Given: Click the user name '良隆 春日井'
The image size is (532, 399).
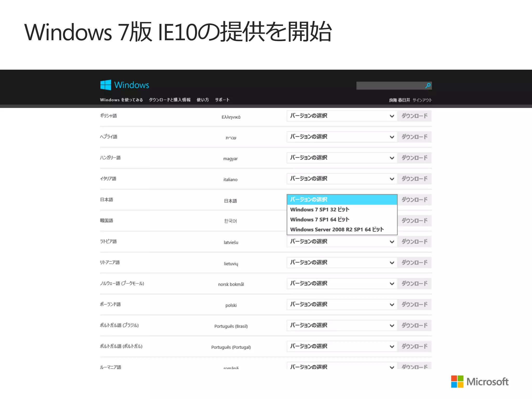Looking at the screenshot, I should click(x=399, y=100).
